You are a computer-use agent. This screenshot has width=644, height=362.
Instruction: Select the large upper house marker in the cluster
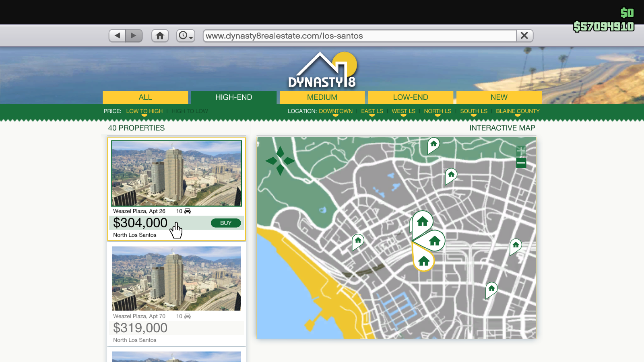coord(422,221)
